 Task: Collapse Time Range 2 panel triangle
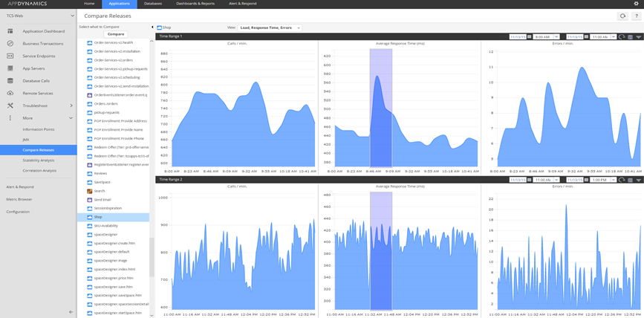pos(639,180)
